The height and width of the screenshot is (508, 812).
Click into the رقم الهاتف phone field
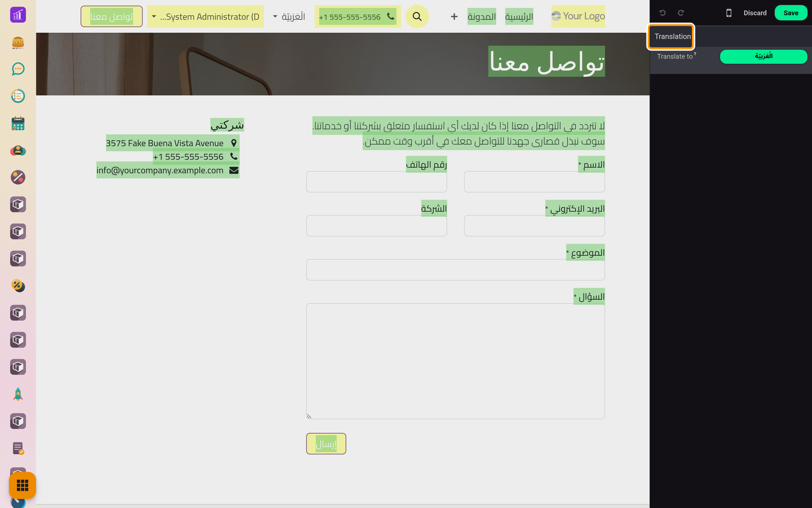(376, 182)
